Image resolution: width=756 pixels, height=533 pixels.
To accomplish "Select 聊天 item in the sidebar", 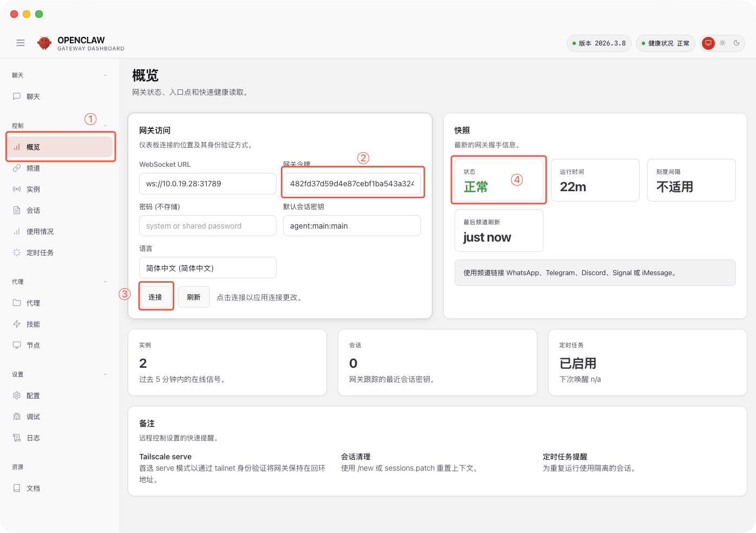I will pyautogui.click(x=33, y=97).
